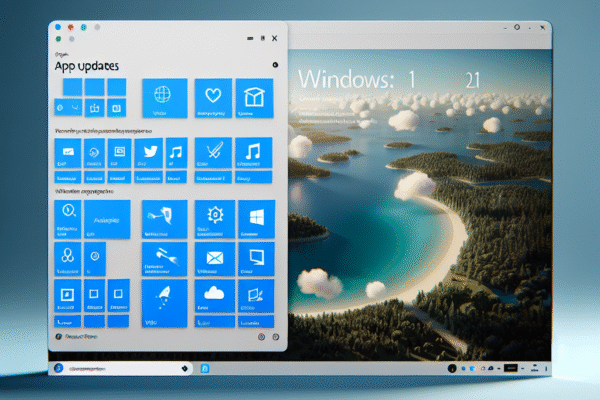The width and height of the screenshot is (600, 400).
Task: Open the package box tile
Action: pos(254,98)
